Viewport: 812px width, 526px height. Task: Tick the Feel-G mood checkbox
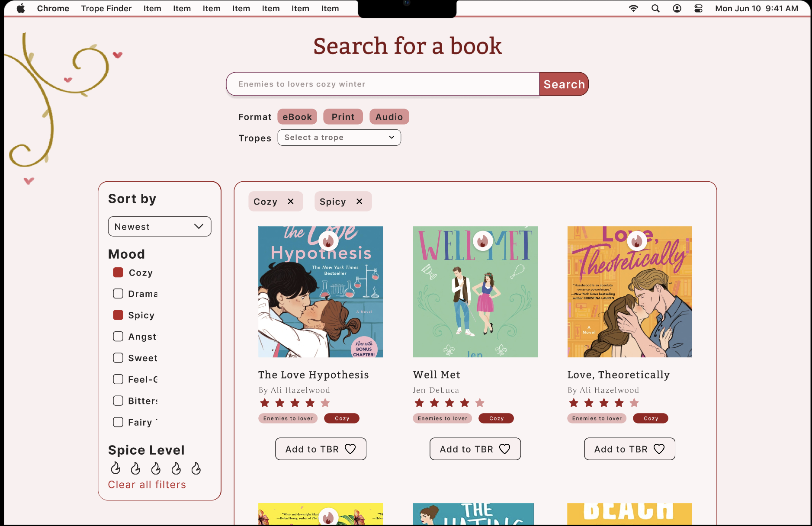point(118,379)
